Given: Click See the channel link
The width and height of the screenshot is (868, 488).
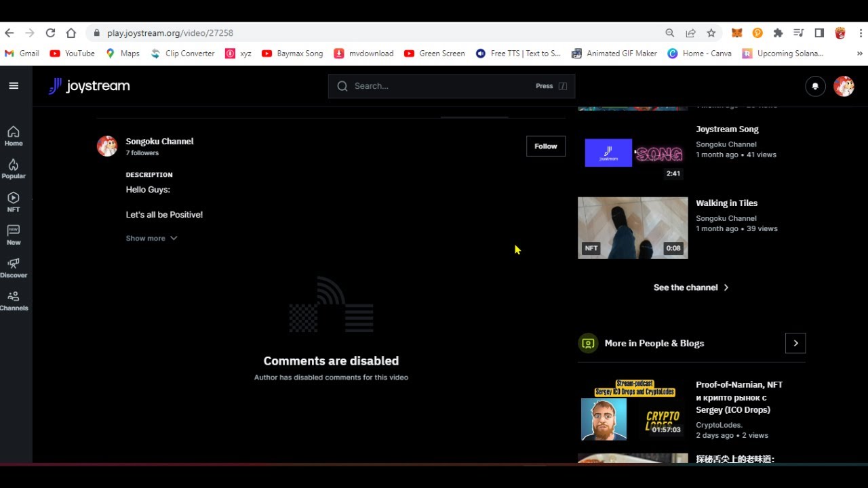Looking at the screenshot, I should (691, 287).
